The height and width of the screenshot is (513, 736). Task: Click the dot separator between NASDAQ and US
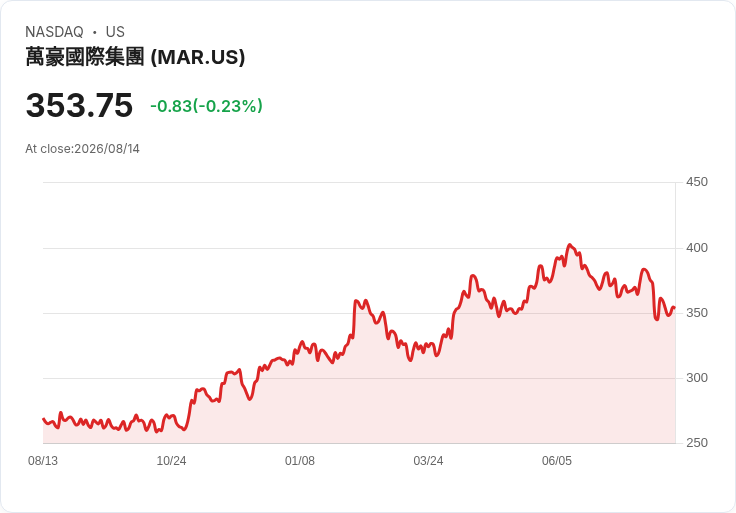click(94, 32)
